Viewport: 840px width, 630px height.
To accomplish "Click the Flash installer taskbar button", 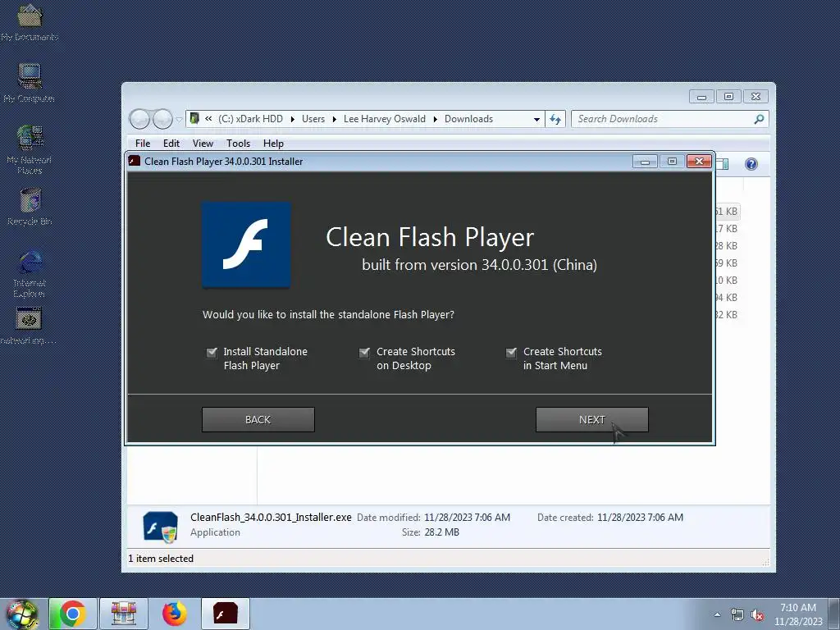I will pyautogui.click(x=225, y=614).
